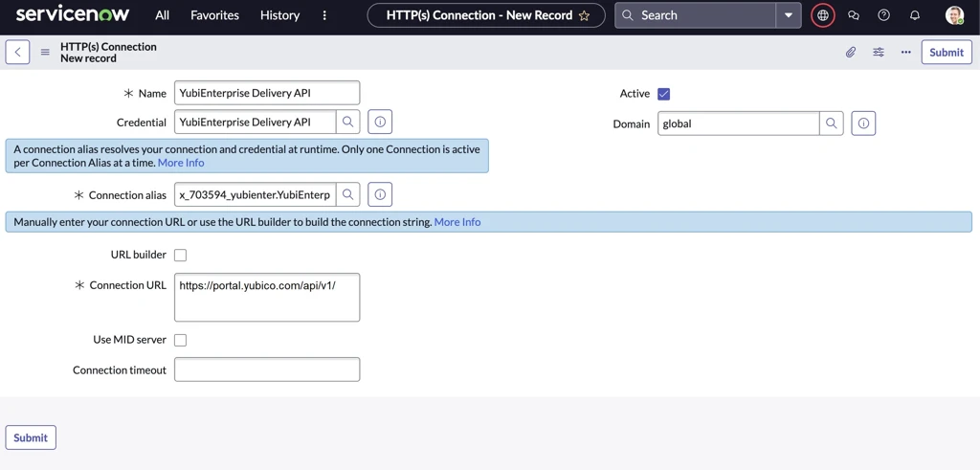Search Credential records with magnifier icon
Image resolution: width=980 pixels, height=470 pixels.
coord(348,122)
